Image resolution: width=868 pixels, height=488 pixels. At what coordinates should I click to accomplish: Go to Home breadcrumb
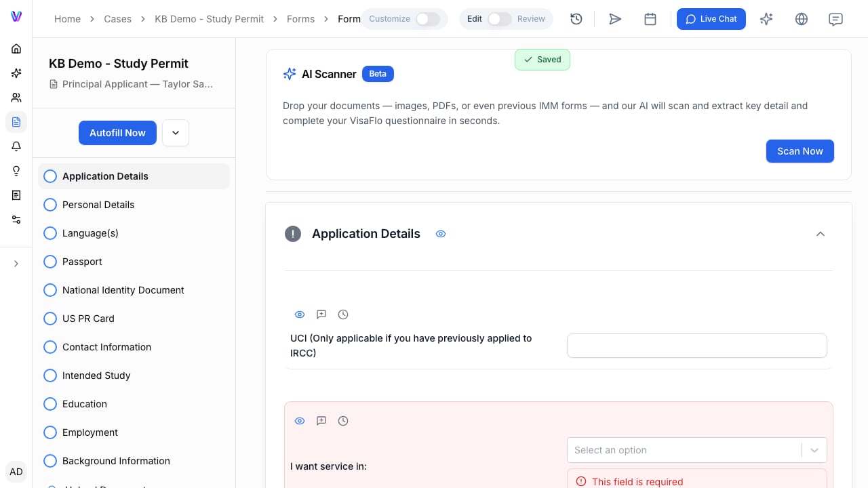67,19
